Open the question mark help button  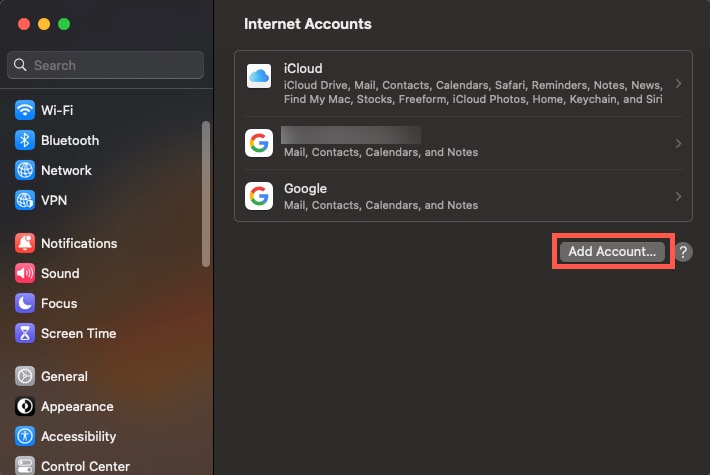(x=683, y=252)
